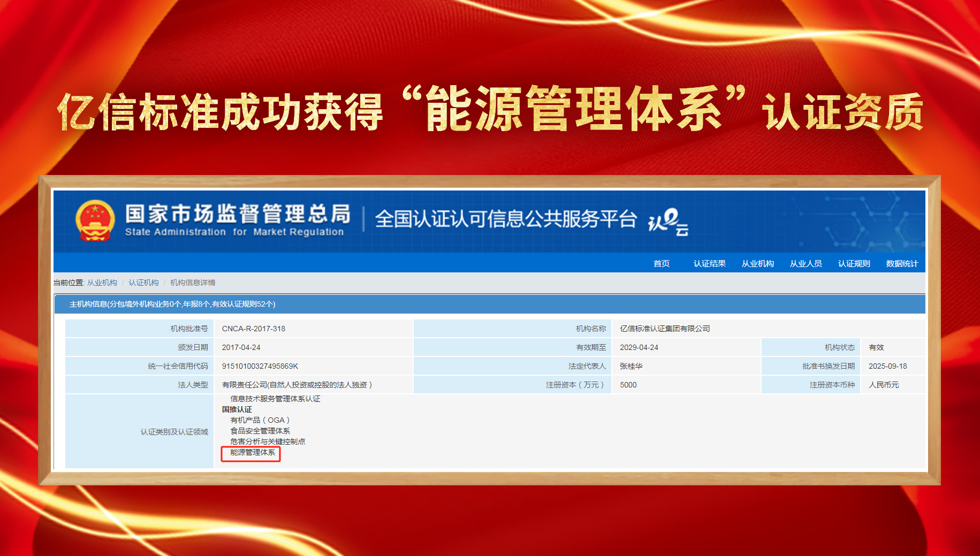Open the 从业人员 navigation item

[x=805, y=263]
